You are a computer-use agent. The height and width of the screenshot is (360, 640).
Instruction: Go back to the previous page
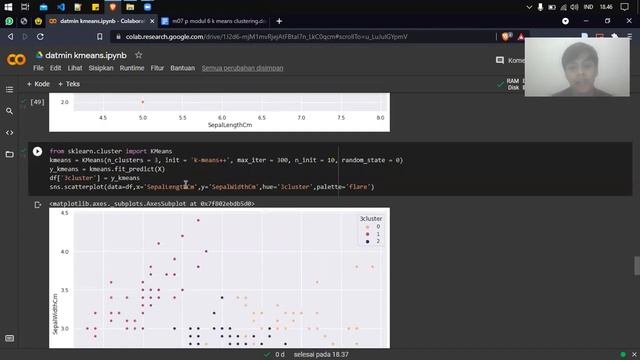tap(10, 37)
